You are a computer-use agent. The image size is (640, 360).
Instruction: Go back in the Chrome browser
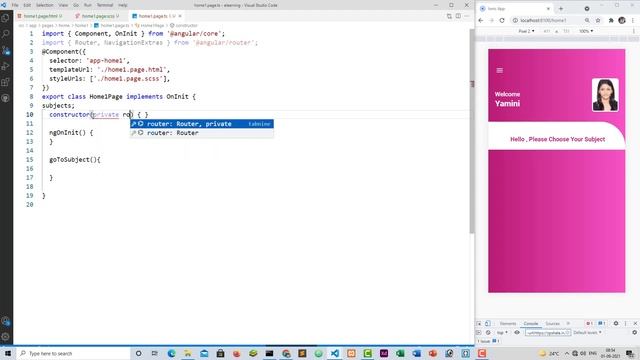481,20
